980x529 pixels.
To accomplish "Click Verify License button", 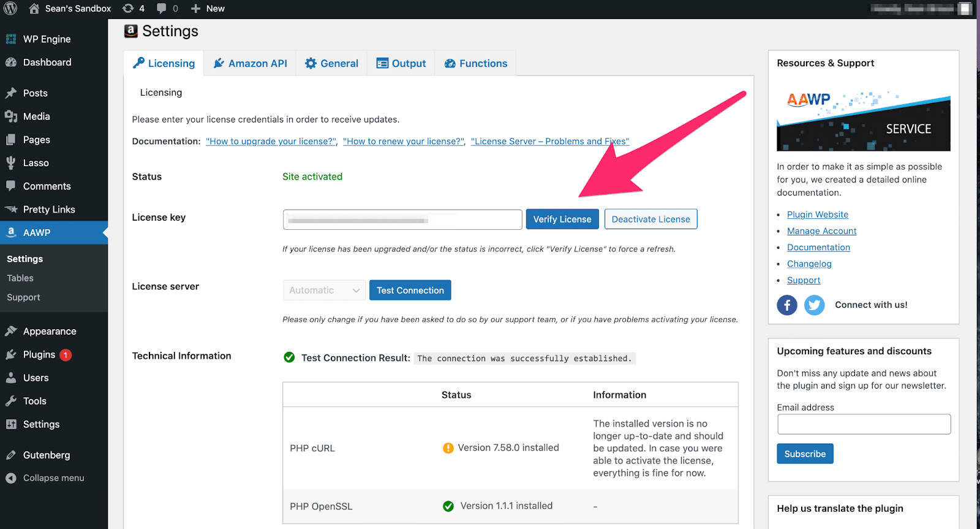I will tap(562, 219).
